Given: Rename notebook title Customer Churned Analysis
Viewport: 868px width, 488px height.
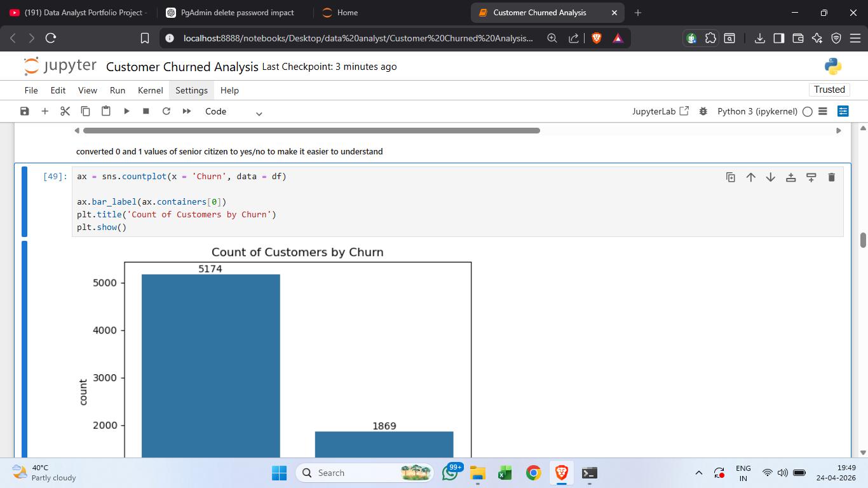Looking at the screenshot, I should pyautogui.click(x=182, y=67).
